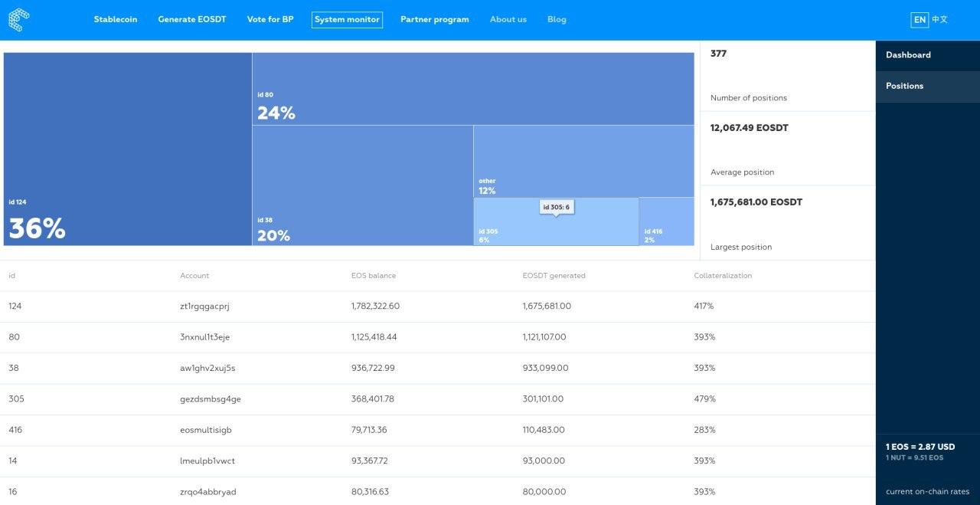Click the Equilibrium logo icon
This screenshot has width=980, height=505.
point(19,20)
